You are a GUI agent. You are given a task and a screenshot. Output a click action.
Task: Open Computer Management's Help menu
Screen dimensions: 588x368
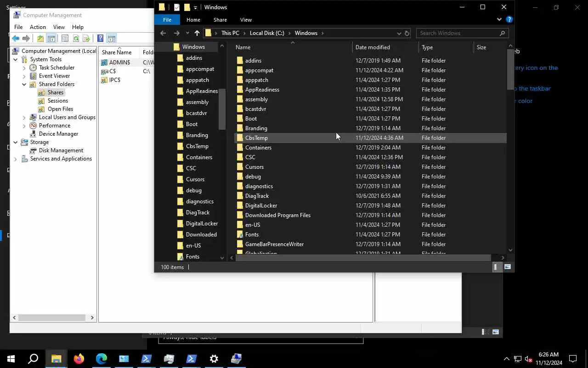click(78, 27)
